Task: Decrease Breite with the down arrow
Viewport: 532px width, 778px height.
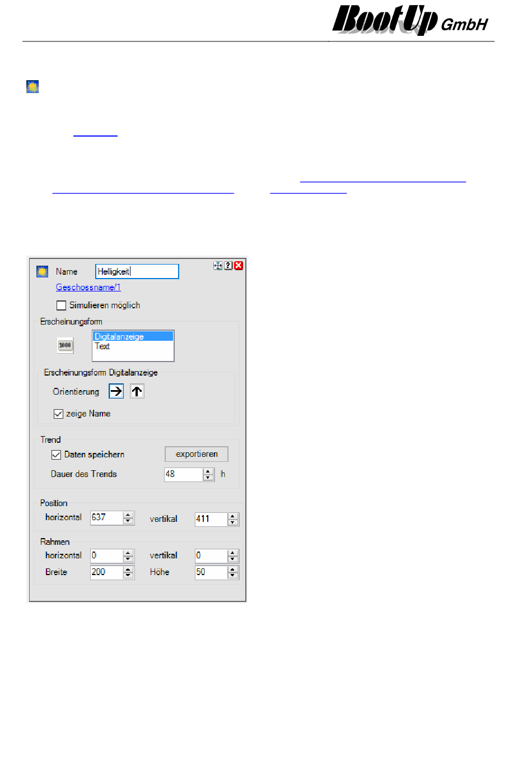Action: (x=128, y=576)
